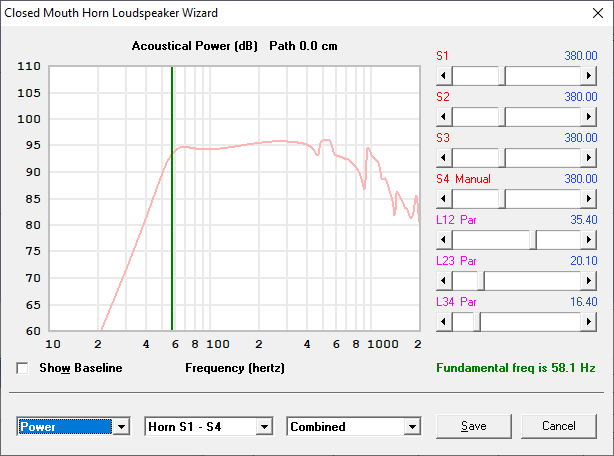Click the S4 Manual slider left arrow

pos(444,199)
